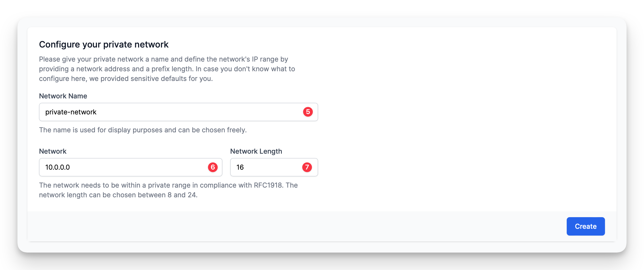Screen dimensions: 644x270
Task: Click the helper text starting "The network needs"
Action: tap(168, 185)
